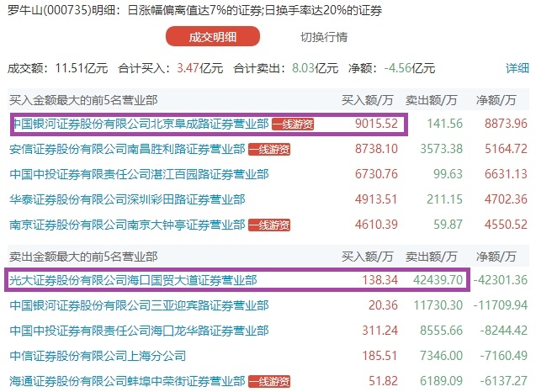Viewport: 536px width, 392px height.
Task: Click the 详细 link
Action: tap(517, 68)
